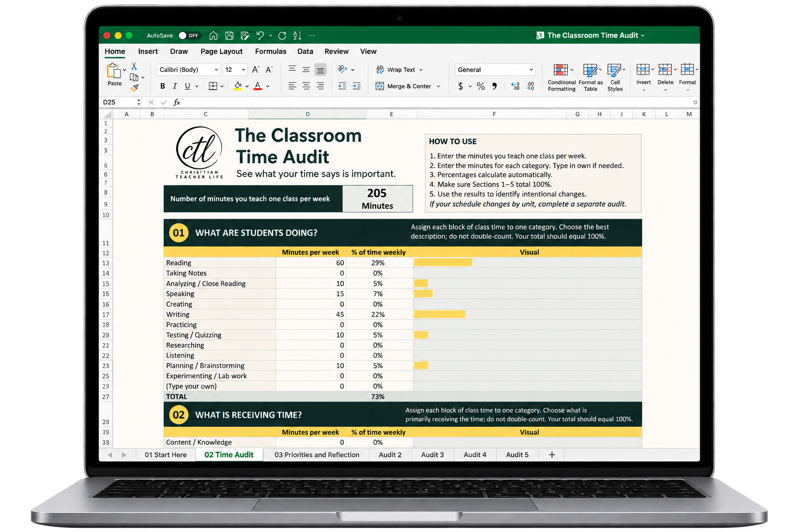Select the 03 Priorities and Reflection sheet
798x532 pixels.
pos(317,455)
